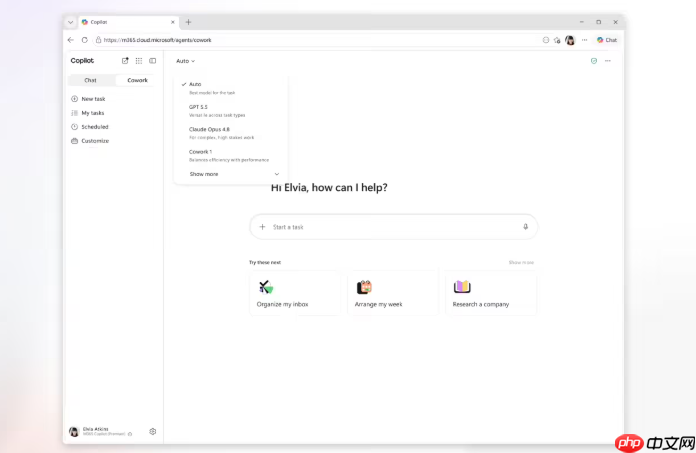Collapse the sidebar panel icon
This screenshot has width=696, height=453.
153,61
